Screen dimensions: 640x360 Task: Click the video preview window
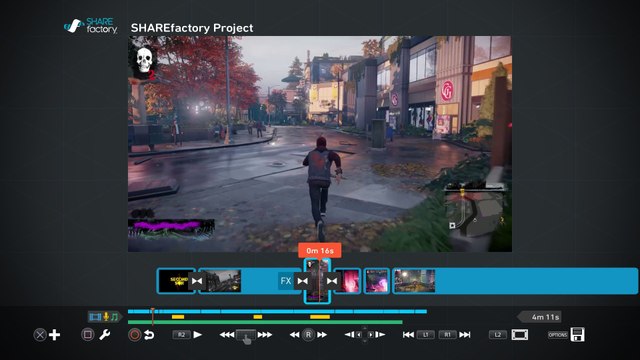(320, 144)
